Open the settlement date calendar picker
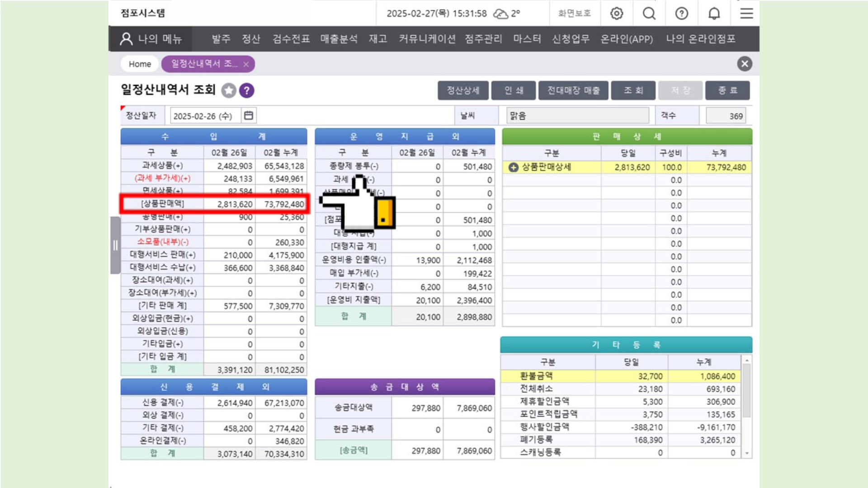This screenshot has height=488, width=868. tap(249, 116)
